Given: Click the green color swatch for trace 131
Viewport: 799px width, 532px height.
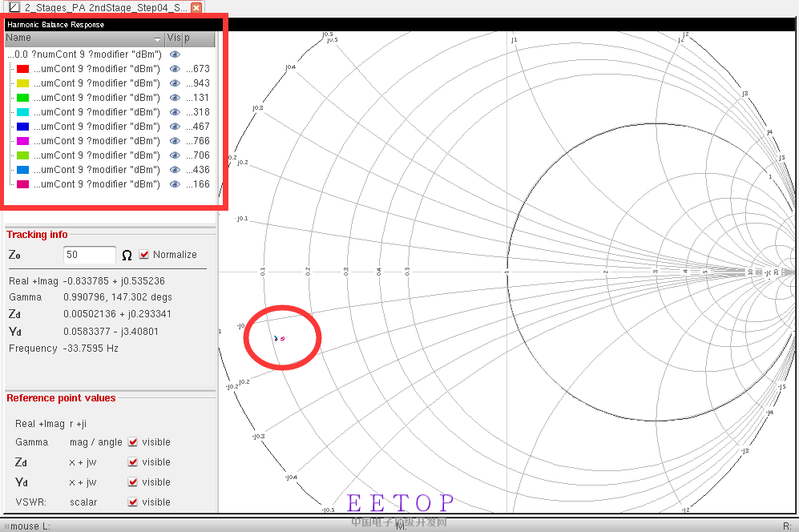Looking at the screenshot, I should click(x=23, y=98).
